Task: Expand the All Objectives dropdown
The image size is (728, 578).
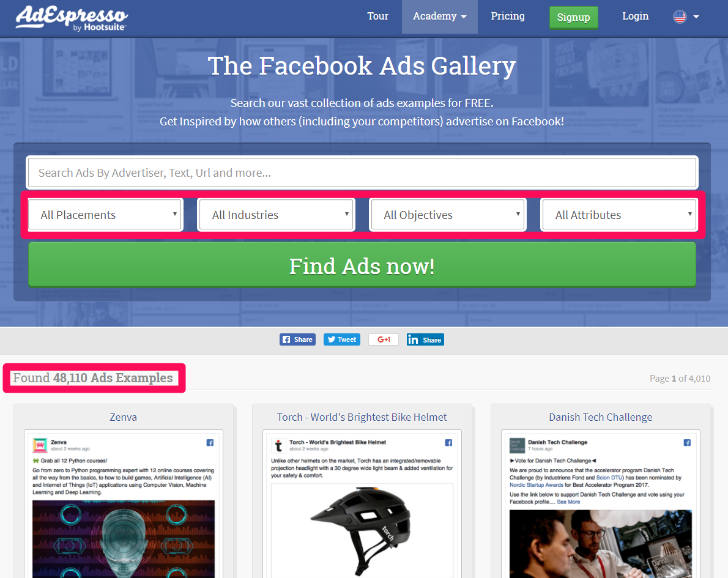Action: click(x=448, y=215)
